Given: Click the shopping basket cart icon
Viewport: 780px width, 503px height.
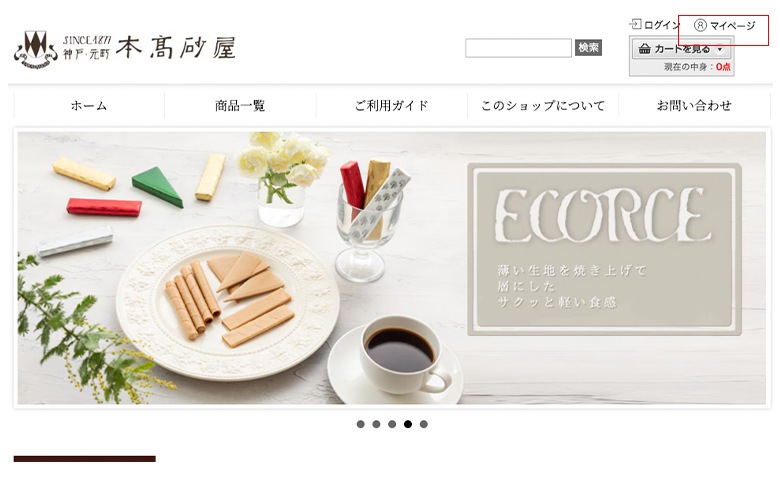Looking at the screenshot, I should coord(645,49).
